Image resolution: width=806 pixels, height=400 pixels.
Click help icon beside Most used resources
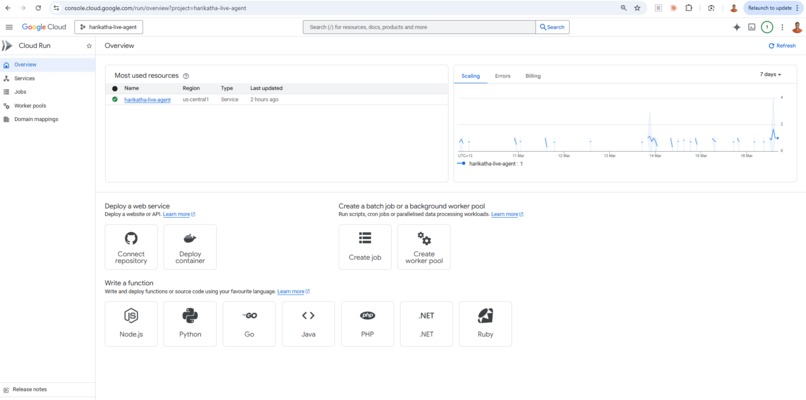click(186, 76)
